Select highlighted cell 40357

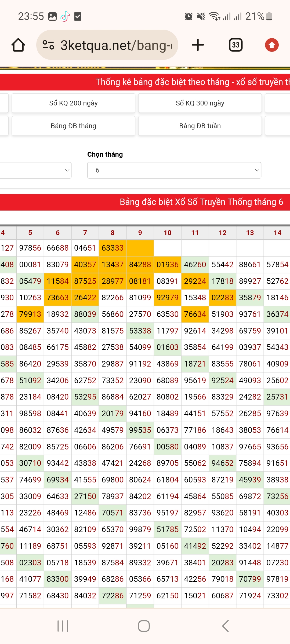(x=85, y=265)
